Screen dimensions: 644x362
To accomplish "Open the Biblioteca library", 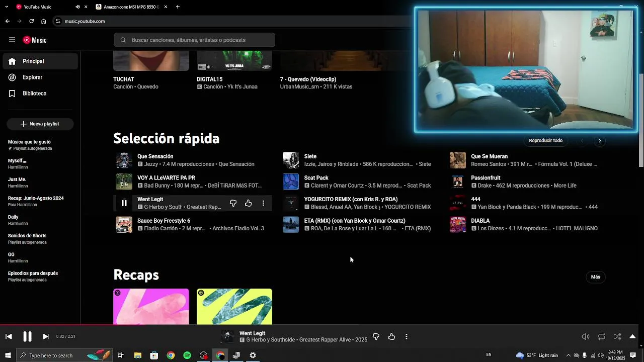I will 40,94.
